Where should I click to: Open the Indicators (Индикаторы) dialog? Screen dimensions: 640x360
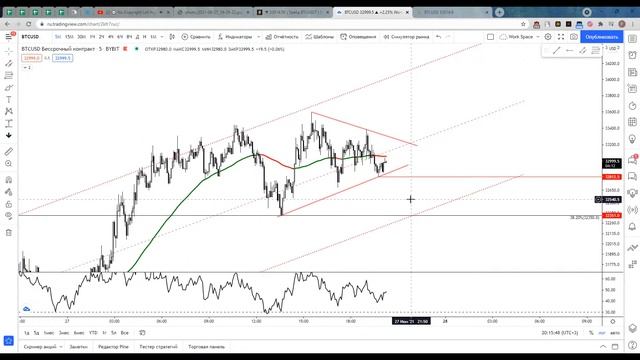pos(235,37)
